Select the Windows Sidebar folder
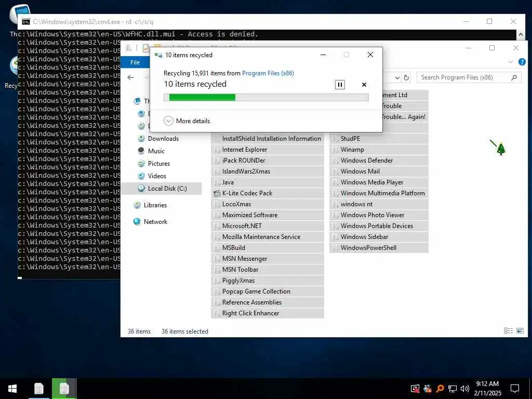This screenshot has width=532, height=399. pyautogui.click(x=379, y=237)
